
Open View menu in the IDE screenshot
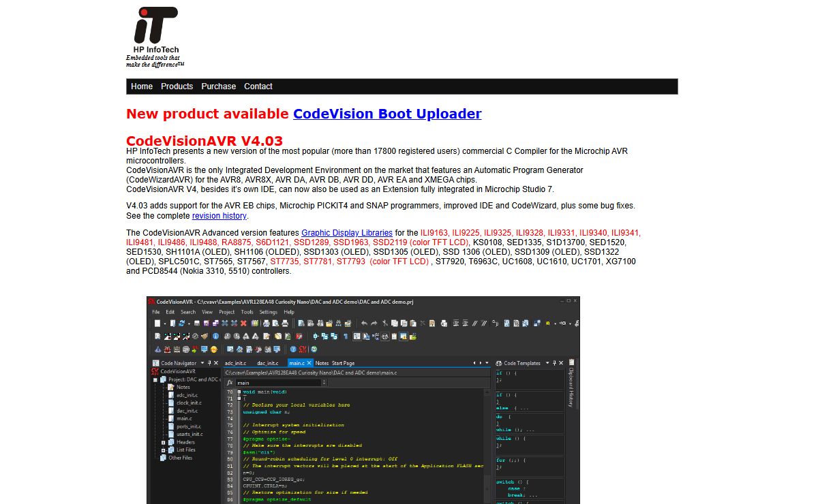207,312
